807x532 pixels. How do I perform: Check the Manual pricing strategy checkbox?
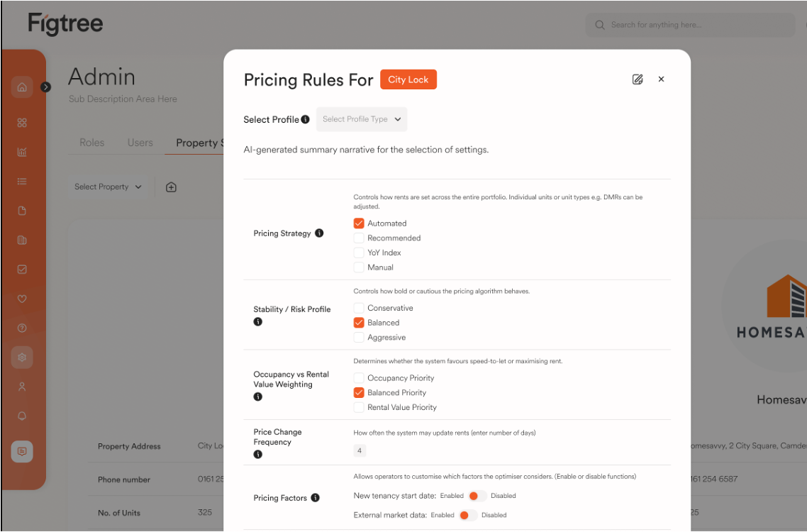point(359,267)
